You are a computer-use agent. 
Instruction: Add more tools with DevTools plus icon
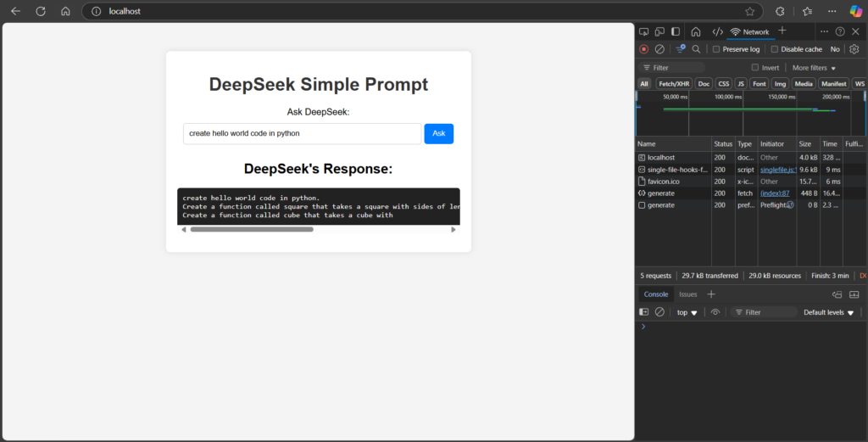[782, 31]
